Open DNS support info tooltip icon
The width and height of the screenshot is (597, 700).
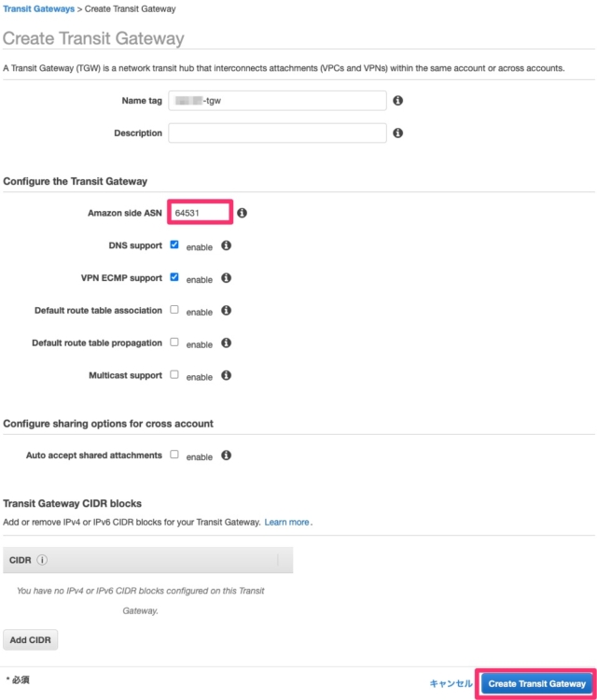click(226, 245)
